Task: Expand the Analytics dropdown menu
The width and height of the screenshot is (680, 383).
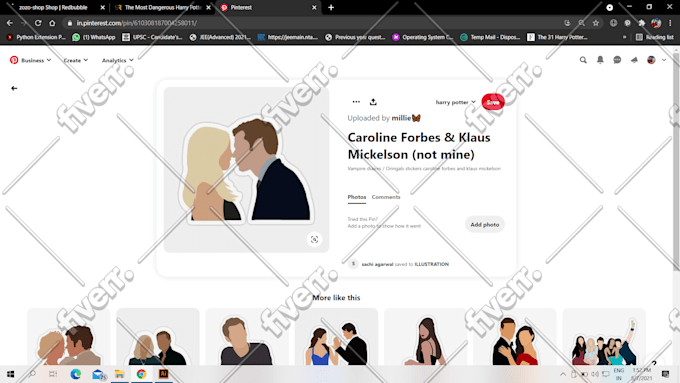Action: [x=118, y=60]
